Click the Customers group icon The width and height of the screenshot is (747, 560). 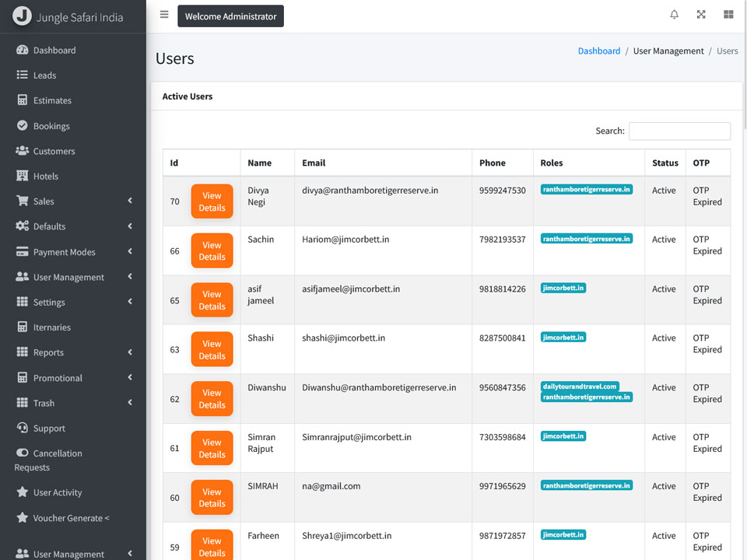(22, 150)
